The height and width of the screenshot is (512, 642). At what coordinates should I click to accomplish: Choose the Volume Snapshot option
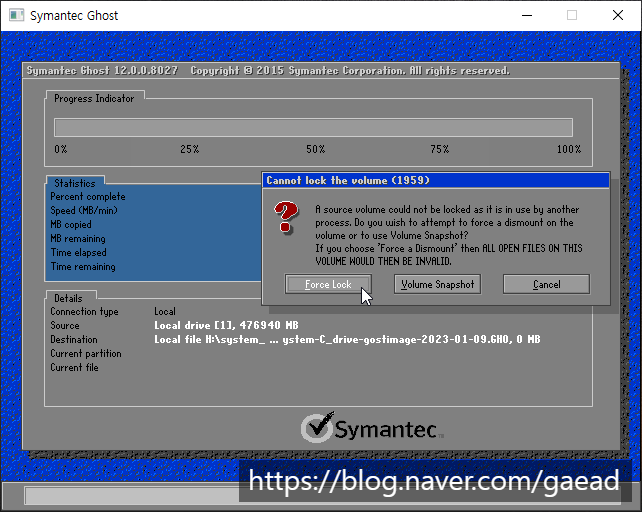437,284
